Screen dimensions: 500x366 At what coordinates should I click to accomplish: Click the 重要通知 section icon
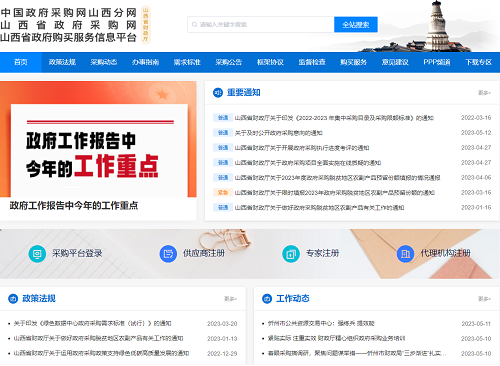[x=218, y=93]
